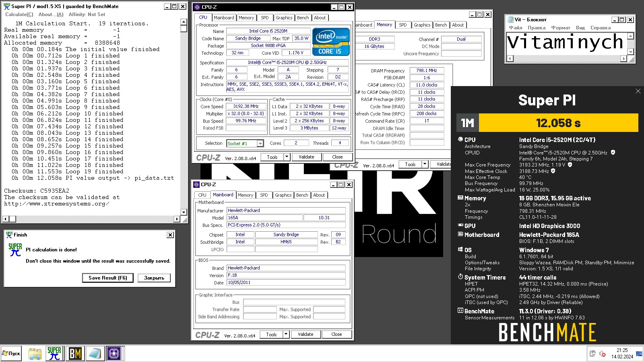Image resolution: width=644 pixels, height=362 pixels.
Task: Open the About menu in Super PI
Action: pyautogui.click(x=51, y=14)
